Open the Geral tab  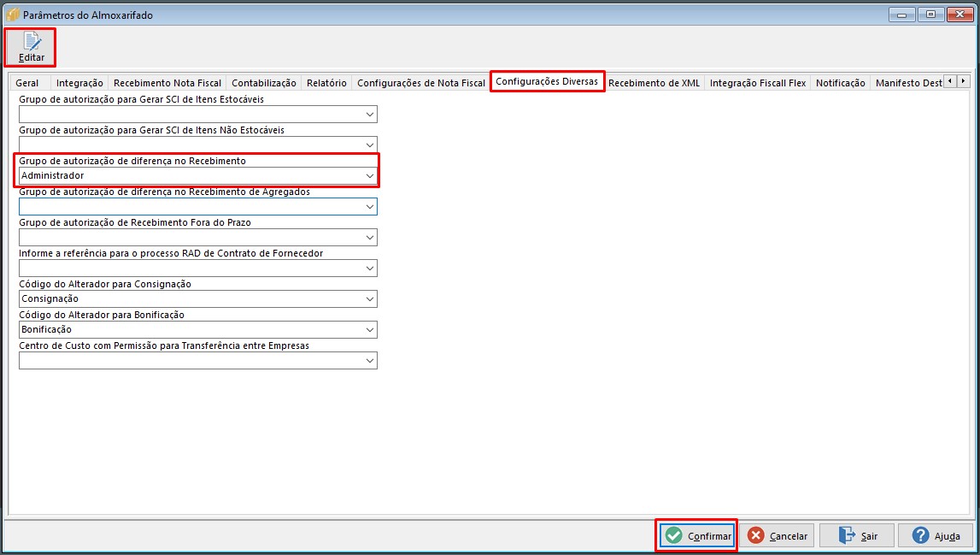tap(26, 83)
